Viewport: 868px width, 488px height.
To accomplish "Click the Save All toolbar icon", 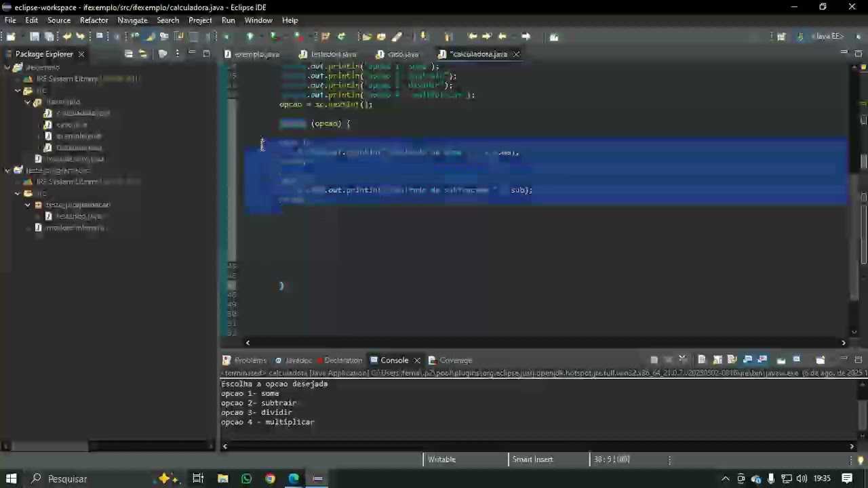I will [x=50, y=37].
